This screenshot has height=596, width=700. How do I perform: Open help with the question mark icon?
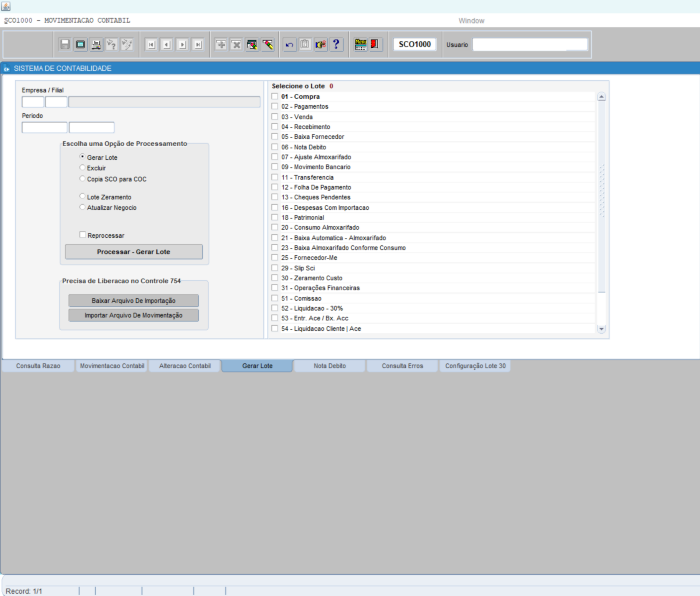(x=336, y=45)
